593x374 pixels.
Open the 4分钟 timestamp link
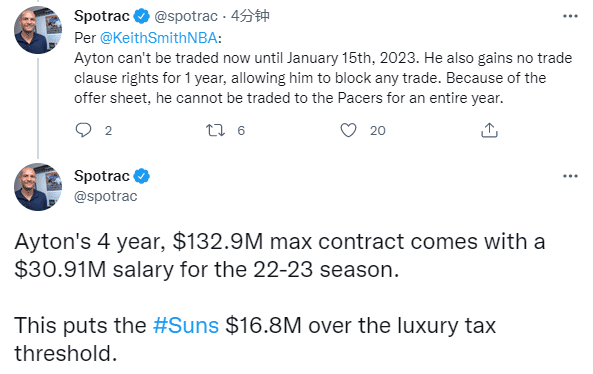coord(250,16)
